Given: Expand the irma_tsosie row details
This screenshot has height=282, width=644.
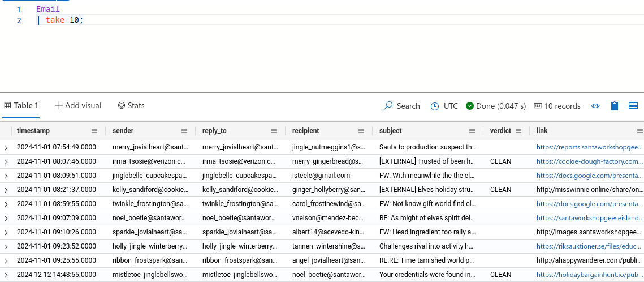Looking at the screenshot, I should coord(6,161).
